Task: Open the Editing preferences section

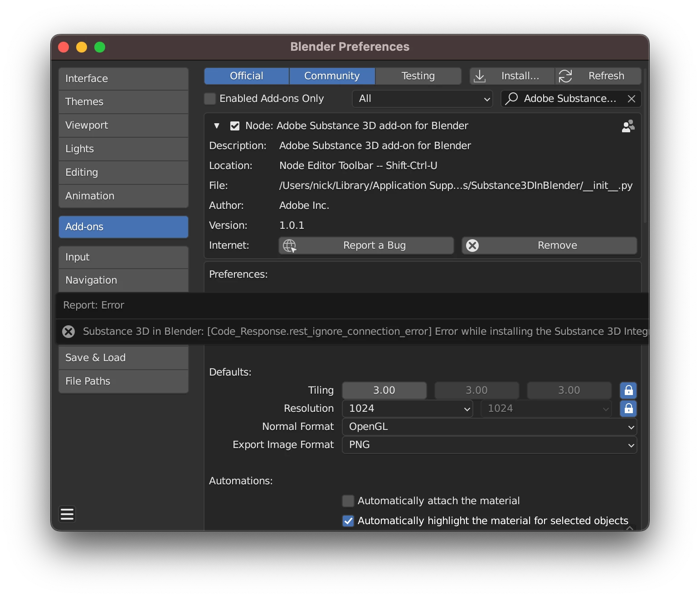Action: pos(123,173)
